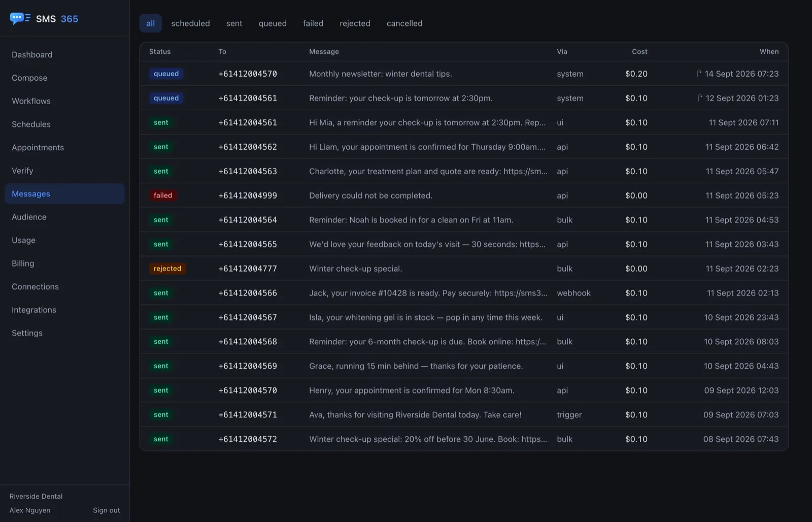
Task: Click the rejected status badge
Action: [x=167, y=269]
